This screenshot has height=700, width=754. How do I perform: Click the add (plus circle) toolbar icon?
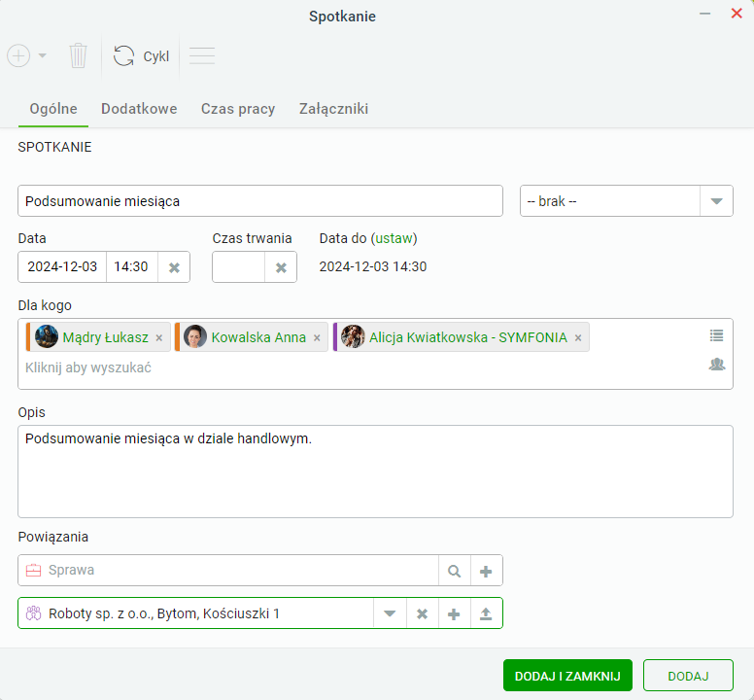[x=18, y=55]
